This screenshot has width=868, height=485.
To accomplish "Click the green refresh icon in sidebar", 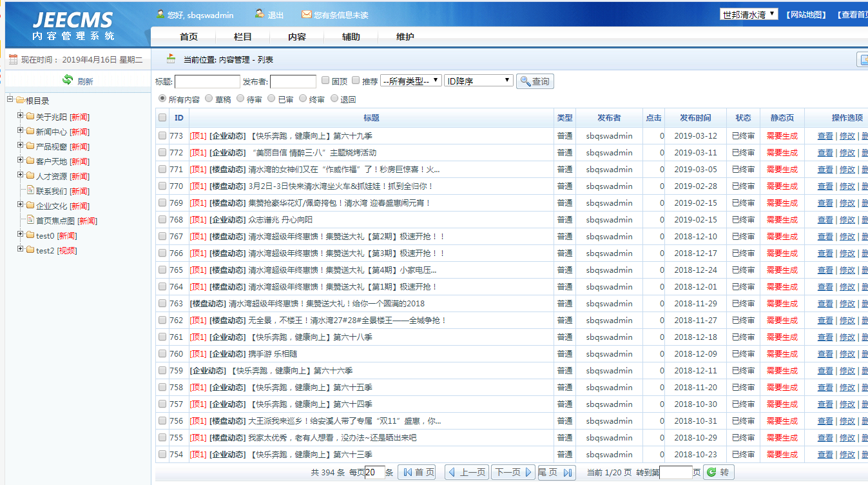I will tap(68, 80).
